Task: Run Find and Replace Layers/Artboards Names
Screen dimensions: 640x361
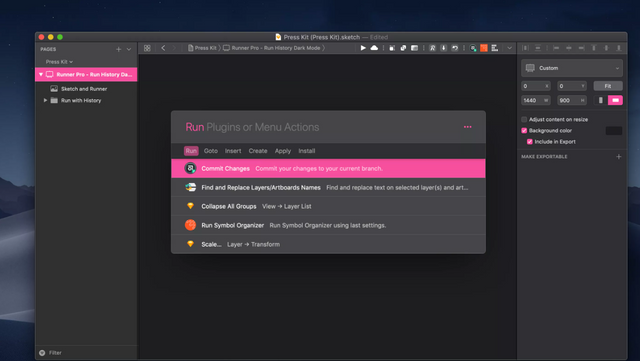Action: [x=328, y=187]
